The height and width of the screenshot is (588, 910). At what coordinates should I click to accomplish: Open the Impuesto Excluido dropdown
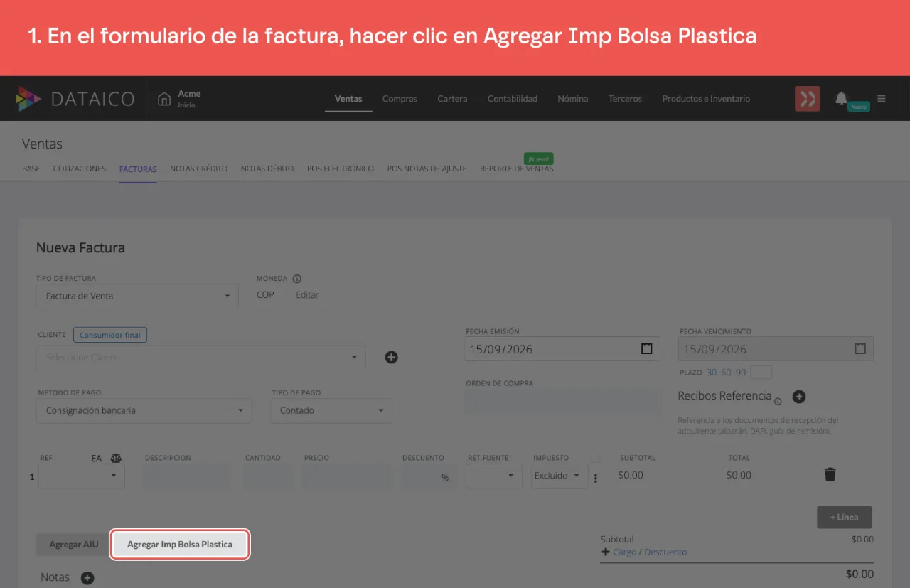(x=560, y=476)
